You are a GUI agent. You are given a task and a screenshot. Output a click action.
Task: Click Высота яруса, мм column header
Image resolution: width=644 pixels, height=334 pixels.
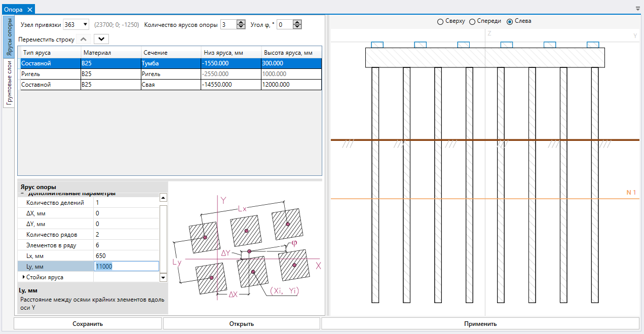(x=291, y=53)
